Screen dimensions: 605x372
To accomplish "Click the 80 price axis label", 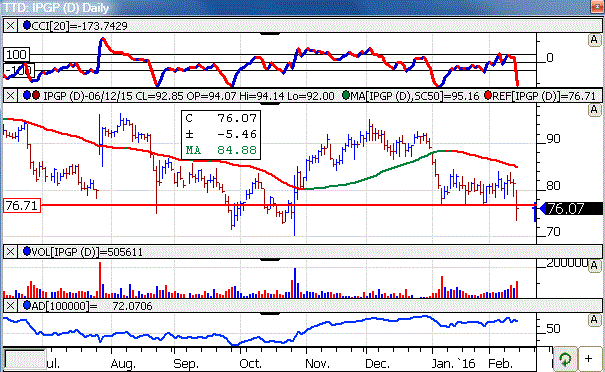I will [553, 186].
